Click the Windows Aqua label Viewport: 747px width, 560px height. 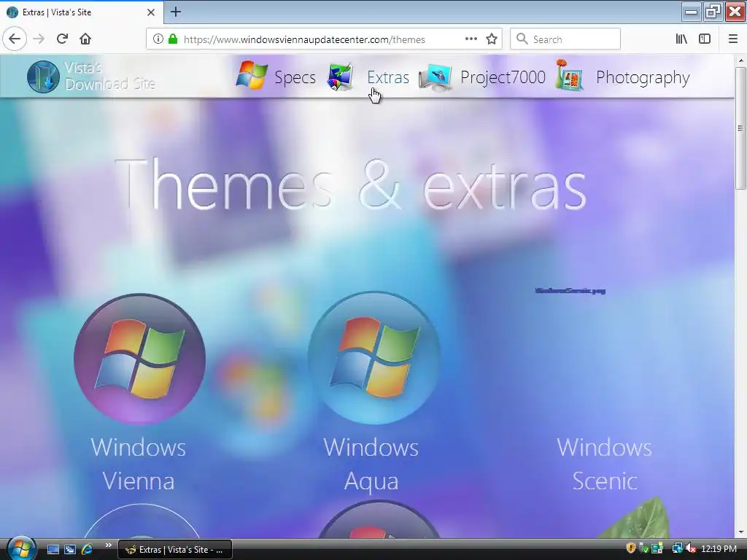371,464
